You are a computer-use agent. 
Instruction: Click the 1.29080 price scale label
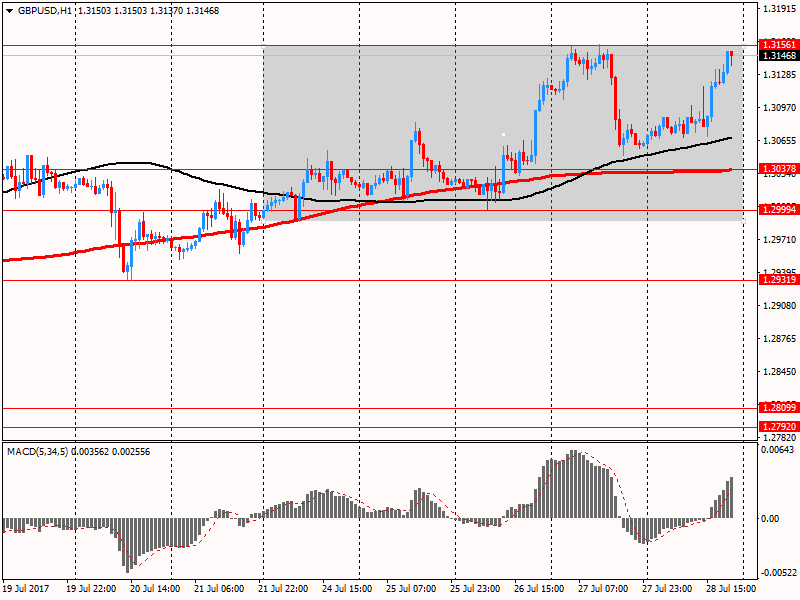779,306
